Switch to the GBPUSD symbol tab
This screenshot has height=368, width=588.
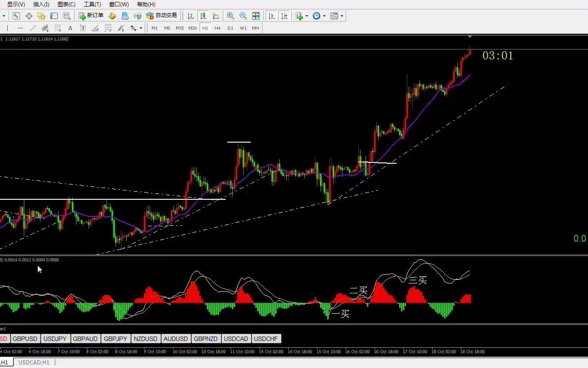point(25,339)
